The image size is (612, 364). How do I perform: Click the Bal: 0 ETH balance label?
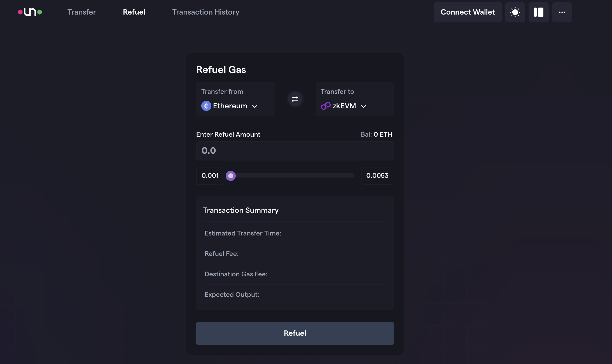click(376, 134)
